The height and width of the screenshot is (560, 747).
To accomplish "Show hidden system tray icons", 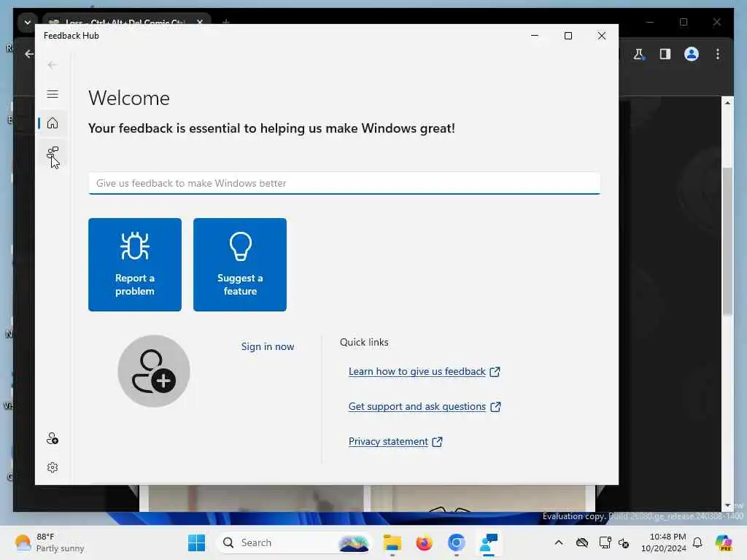I will click(x=559, y=542).
